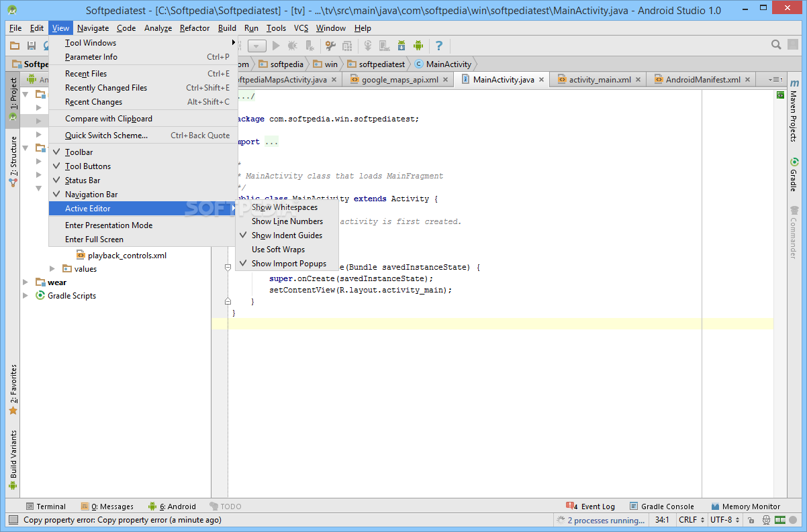Show hidden editor tabs list

click(x=775, y=80)
